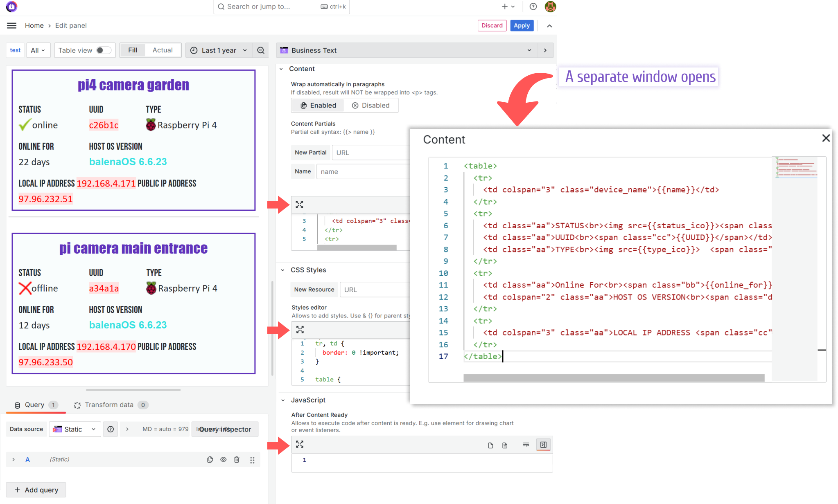The image size is (838, 504).
Task: Hide query A with the eye icon
Action: 223,459
